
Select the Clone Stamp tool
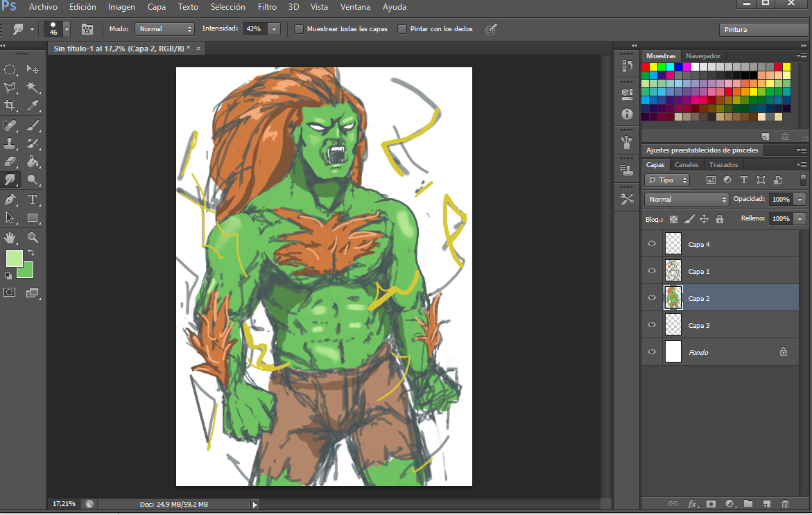point(10,143)
